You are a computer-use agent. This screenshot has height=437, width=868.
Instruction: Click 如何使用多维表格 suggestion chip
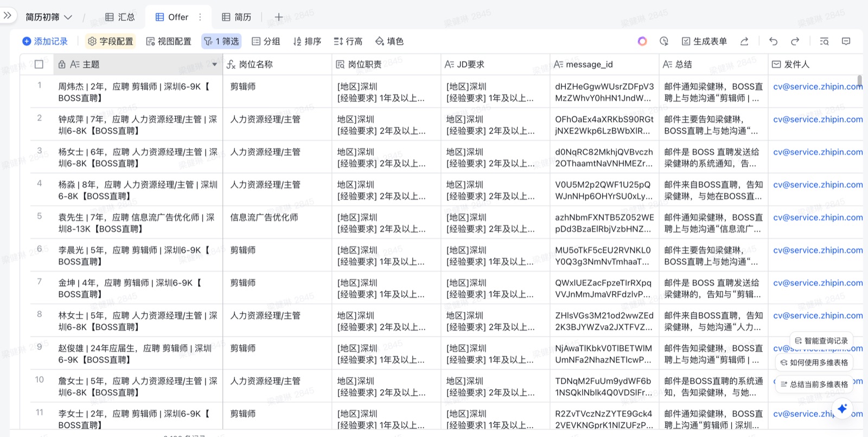pyautogui.click(x=814, y=362)
